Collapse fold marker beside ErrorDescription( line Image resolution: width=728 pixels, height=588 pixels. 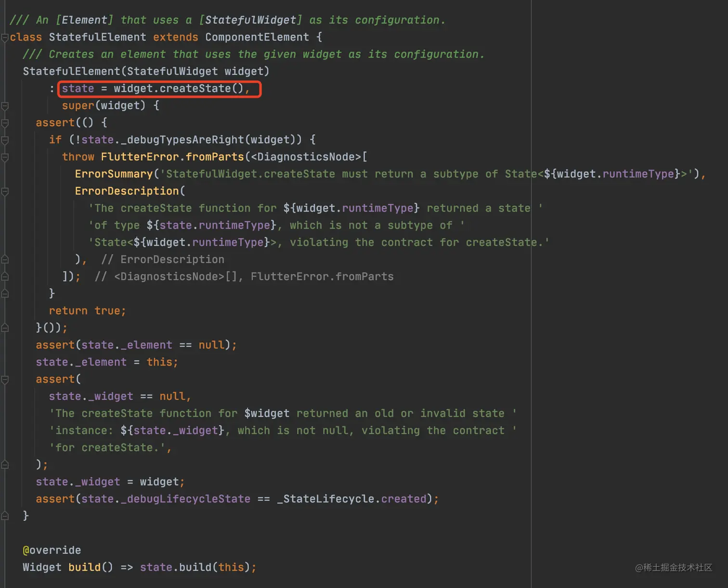click(5, 191)
